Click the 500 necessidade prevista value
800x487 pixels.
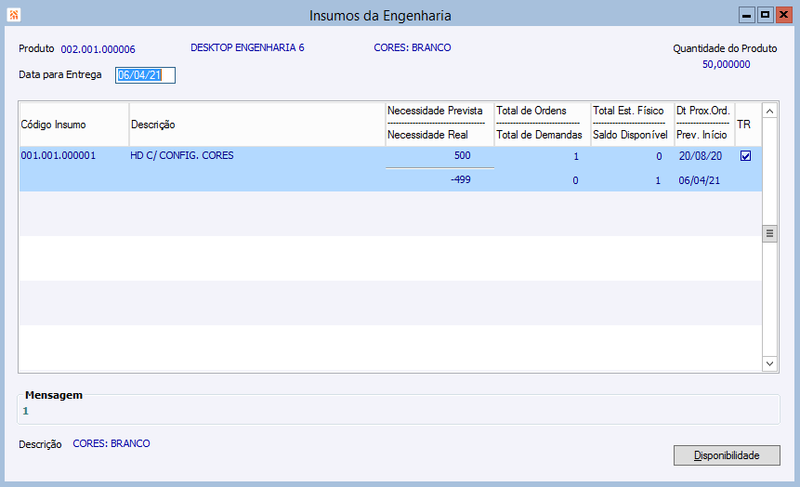[462, 156]
